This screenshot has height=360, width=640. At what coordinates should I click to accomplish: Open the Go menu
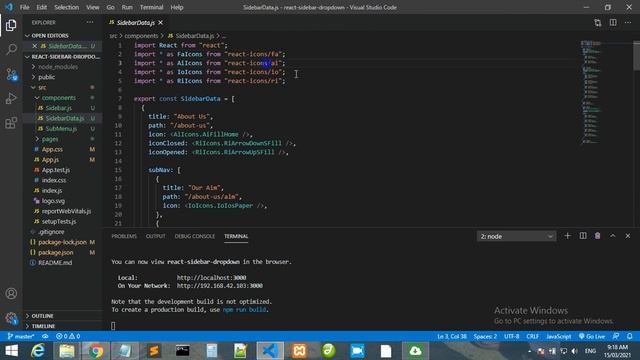coord(110,7)
